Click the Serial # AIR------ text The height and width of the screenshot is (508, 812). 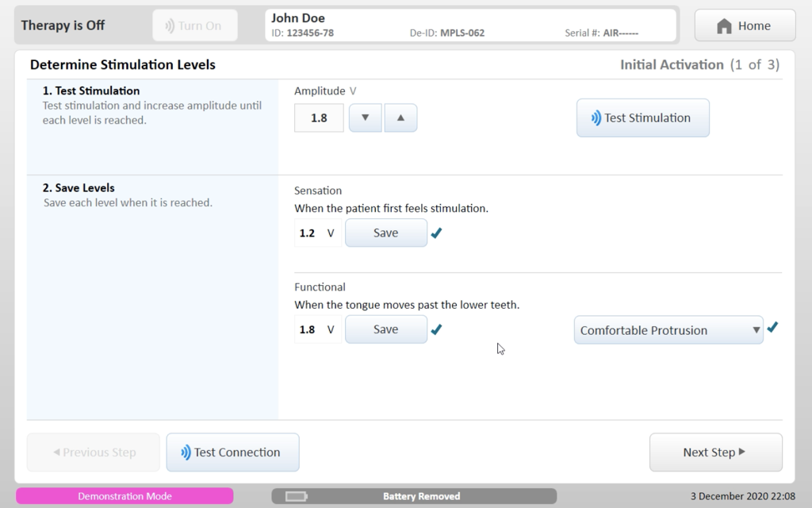(601, 33)
